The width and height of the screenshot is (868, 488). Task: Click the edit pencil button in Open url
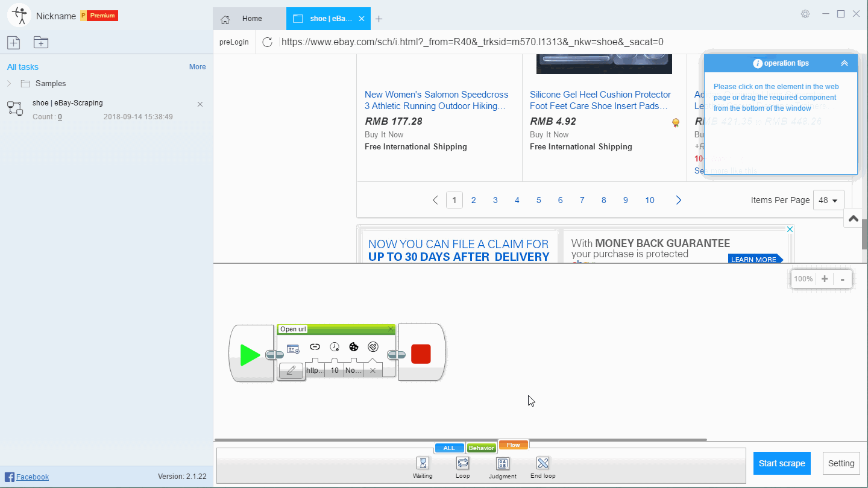[291, 371]
